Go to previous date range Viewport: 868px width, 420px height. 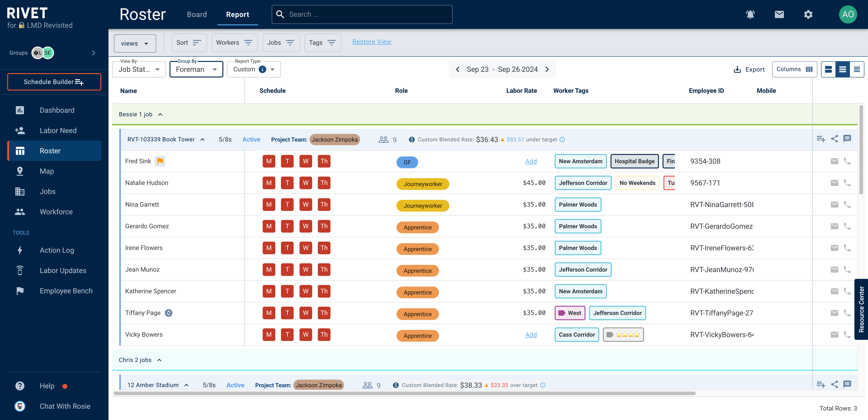pyautogui.click(x=457, y=69)
